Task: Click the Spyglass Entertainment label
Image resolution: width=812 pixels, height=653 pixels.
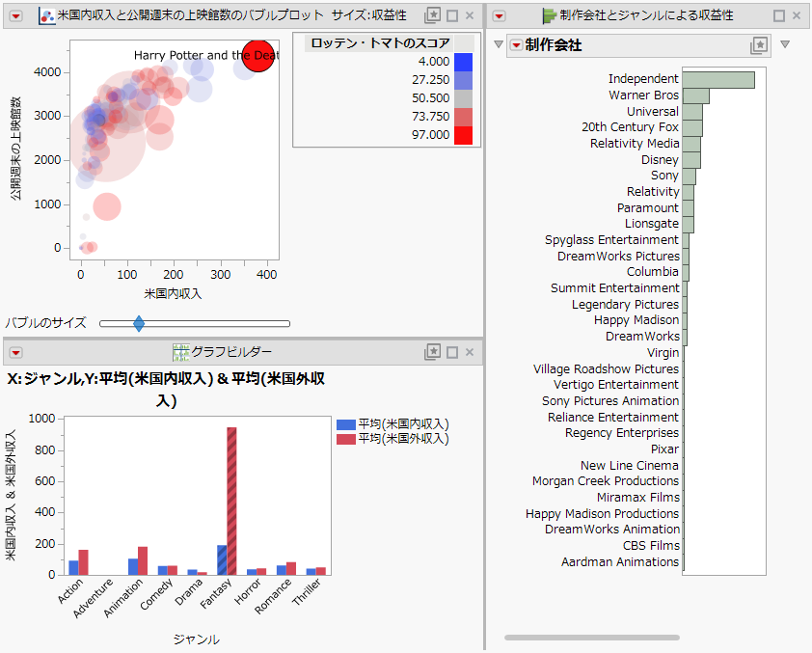Action: [x=611, y=240]
